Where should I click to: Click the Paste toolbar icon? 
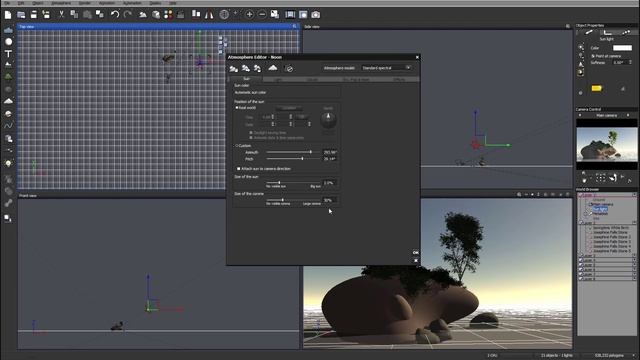point(87,15)
